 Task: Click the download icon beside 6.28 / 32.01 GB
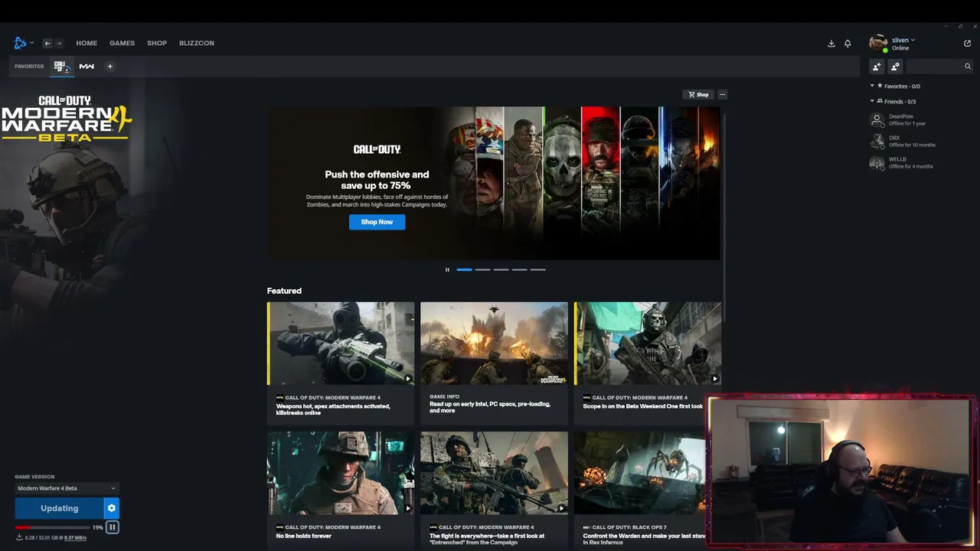(19, 537)
